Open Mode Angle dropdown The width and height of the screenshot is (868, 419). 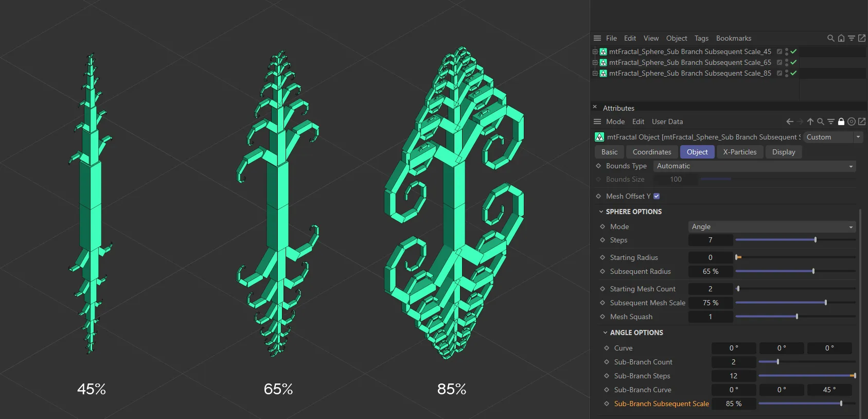pyautogui.click(x=772, y=226)
